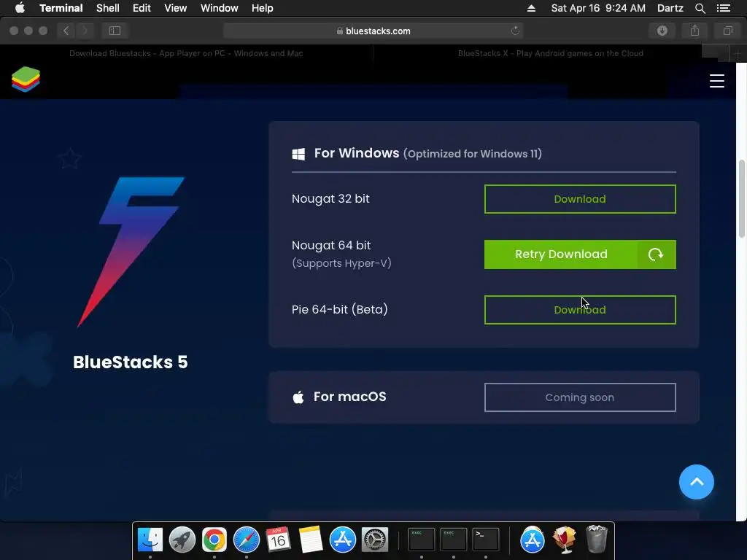Open the Edit menu
This screenshot has width=747, height=560.
pos(142,8)
